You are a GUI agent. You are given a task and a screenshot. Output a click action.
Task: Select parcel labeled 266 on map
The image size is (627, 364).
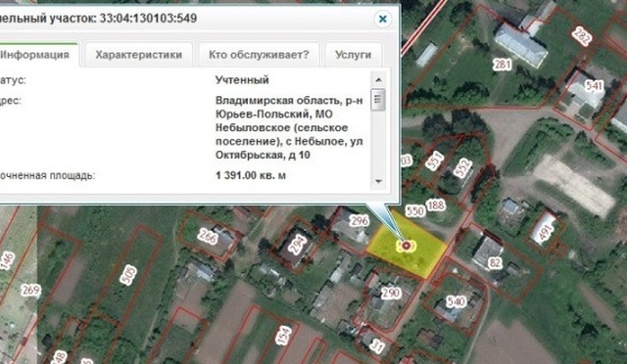(x=208, y=237)
